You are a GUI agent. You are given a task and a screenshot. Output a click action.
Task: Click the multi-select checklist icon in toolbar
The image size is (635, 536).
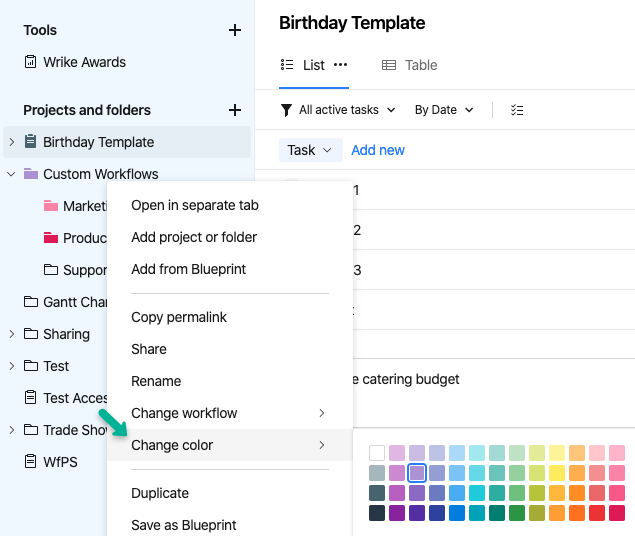pyautogui.click(x=517, y=110)
